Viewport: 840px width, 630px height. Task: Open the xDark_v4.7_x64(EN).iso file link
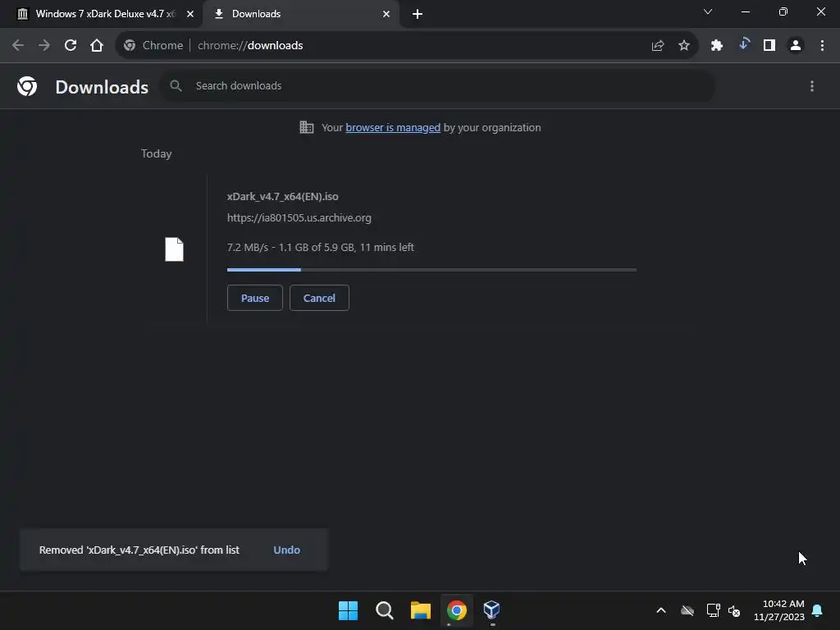click(282, 197)
